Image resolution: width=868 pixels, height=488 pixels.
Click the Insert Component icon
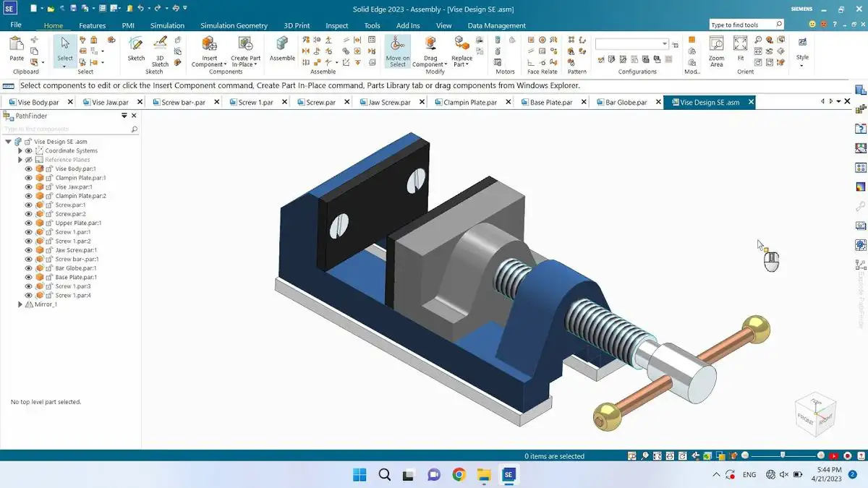coord(209,45)
